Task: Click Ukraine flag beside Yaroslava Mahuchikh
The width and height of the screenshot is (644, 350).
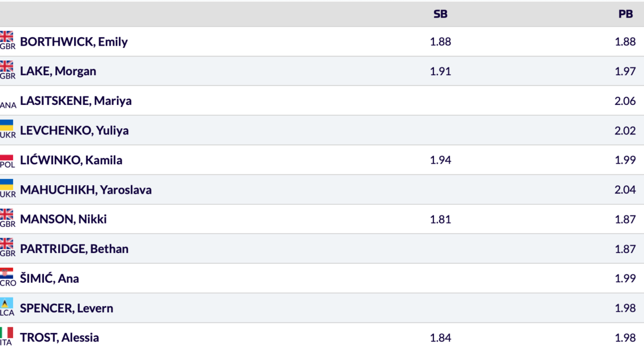Action: [x=7, y=185]
